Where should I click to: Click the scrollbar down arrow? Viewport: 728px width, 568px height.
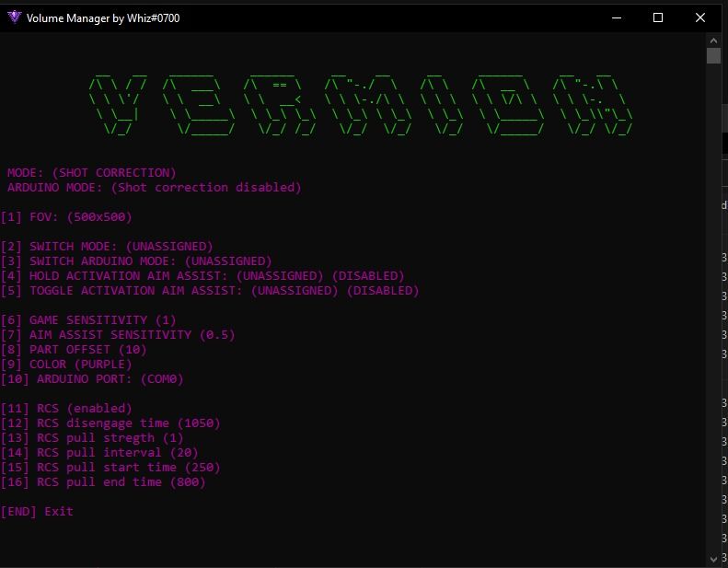coord(713,559)
